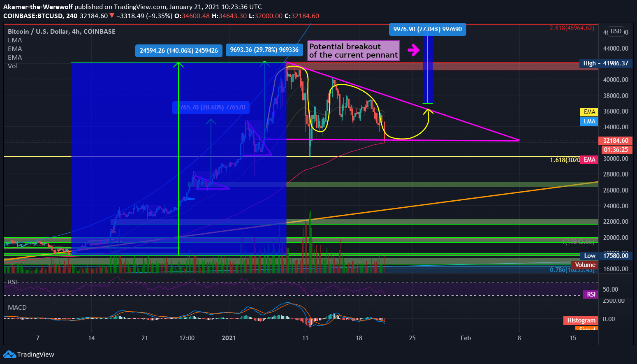Screen dimensions: 637x364
Task: Click the yellow EMA label tag
Action: 589,112
